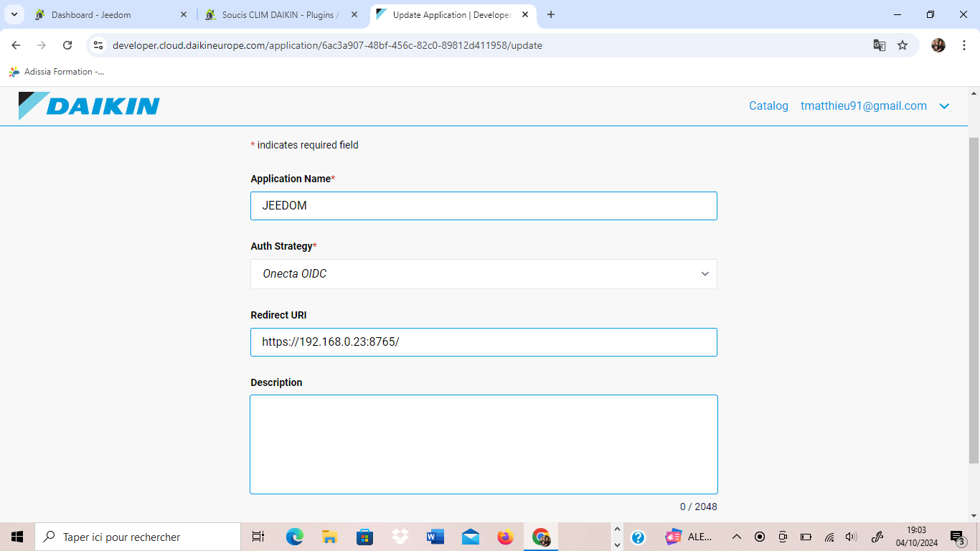Launch Microsoft Edge from the taskbar
Image resolution: width=980 pixels, height=551 pixels.
pyautogui.click(x=294, y=537)
